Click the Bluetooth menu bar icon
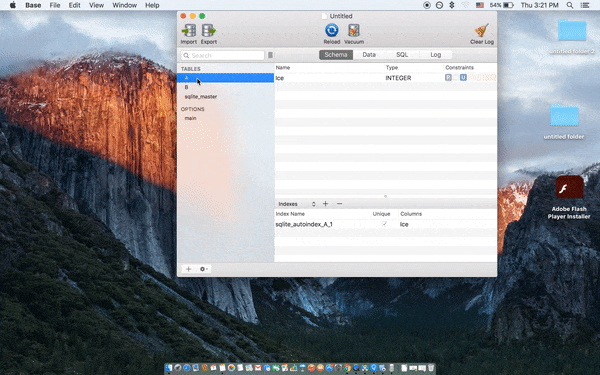 (x=452, y=5)
